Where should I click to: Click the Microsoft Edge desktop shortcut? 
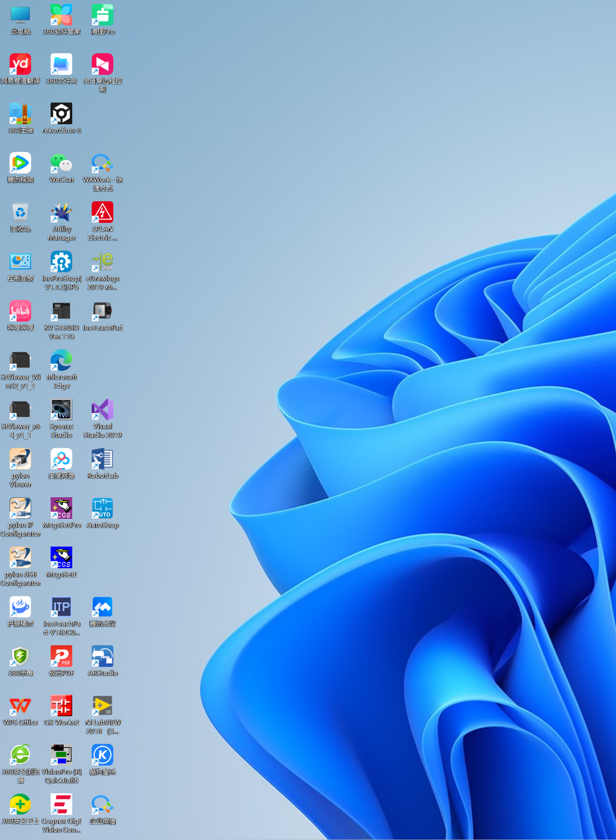[61, 361]
